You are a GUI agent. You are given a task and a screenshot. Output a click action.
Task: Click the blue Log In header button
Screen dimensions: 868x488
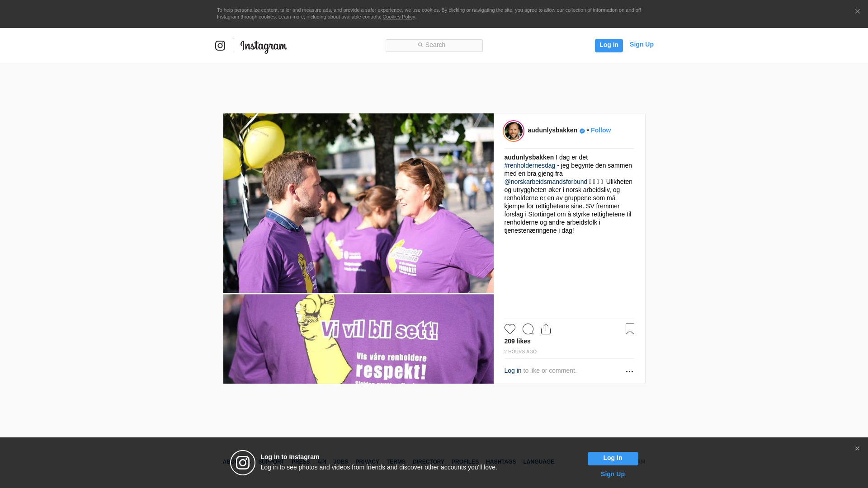click(609, 45)
